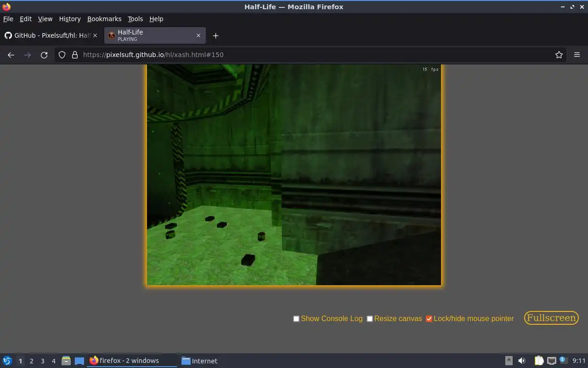Enable Resize canvas checkbox
588x368 pixels.
pos(370,319)
